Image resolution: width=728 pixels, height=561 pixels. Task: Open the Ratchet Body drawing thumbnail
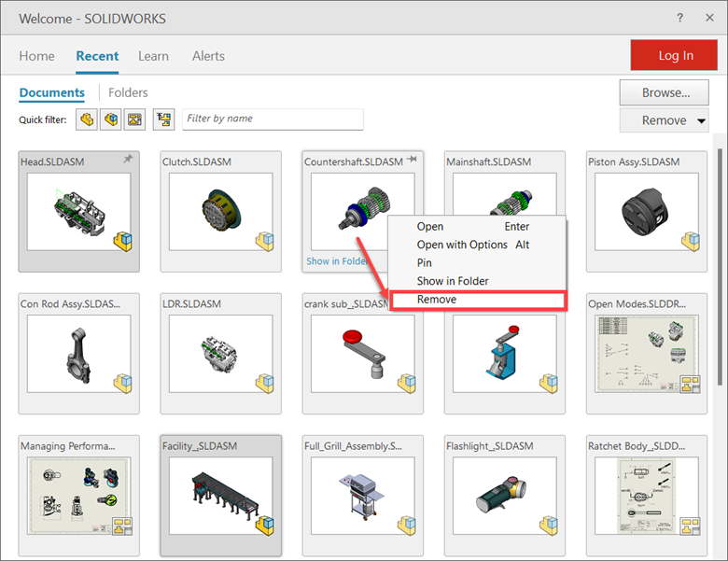tap(646, 496)
